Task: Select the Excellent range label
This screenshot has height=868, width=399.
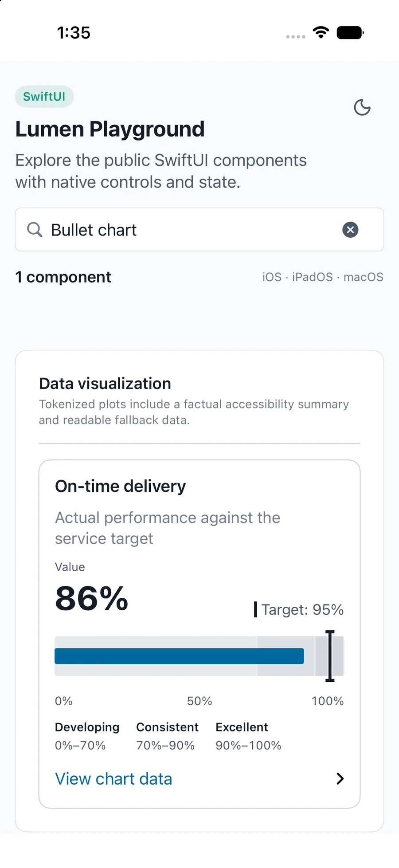Action: click(x=242, y=727)
